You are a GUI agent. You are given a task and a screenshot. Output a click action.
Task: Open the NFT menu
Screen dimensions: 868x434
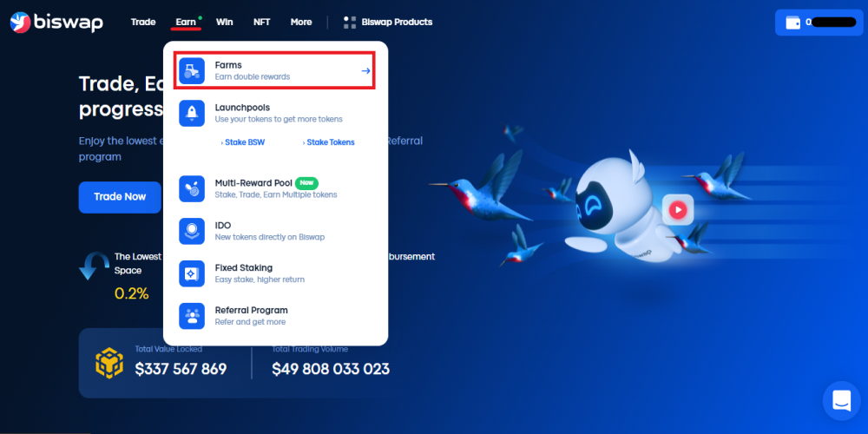pyautogui.click(x=262, y=23)
